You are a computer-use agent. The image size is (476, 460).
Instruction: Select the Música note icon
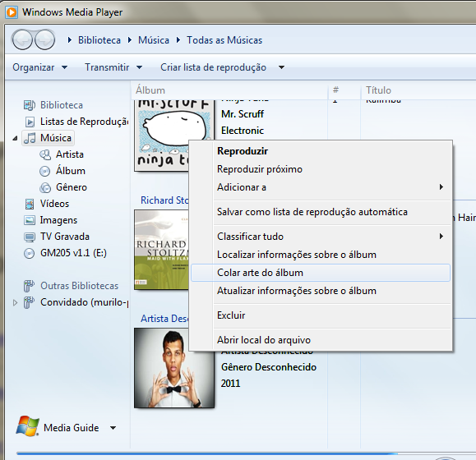(x=30, y=138)
